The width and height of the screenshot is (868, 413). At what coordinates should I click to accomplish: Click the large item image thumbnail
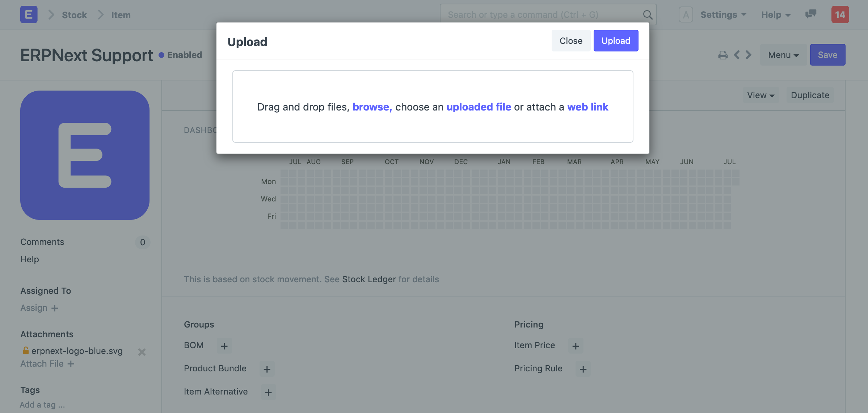point(85,155)
